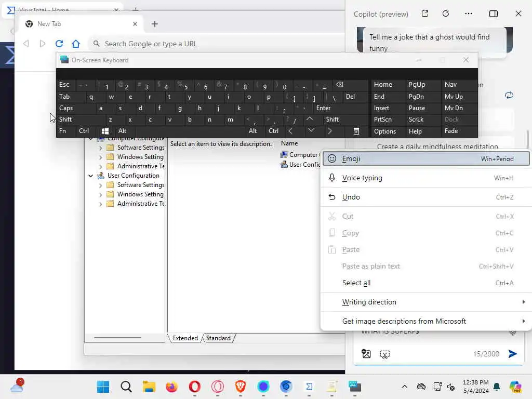The image size is (532, 399).
Task: Select the New Tab browser tab
Action: coord(82,24)
